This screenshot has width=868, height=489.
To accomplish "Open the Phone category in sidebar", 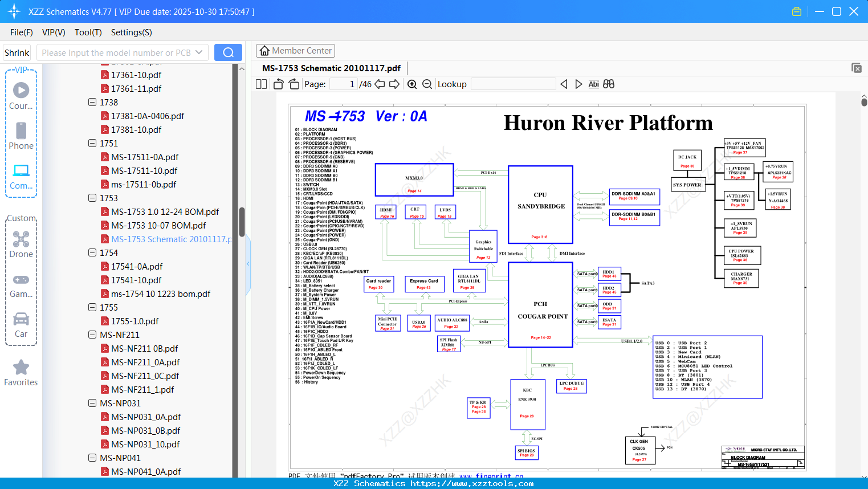I will click(x=21, y=136).
